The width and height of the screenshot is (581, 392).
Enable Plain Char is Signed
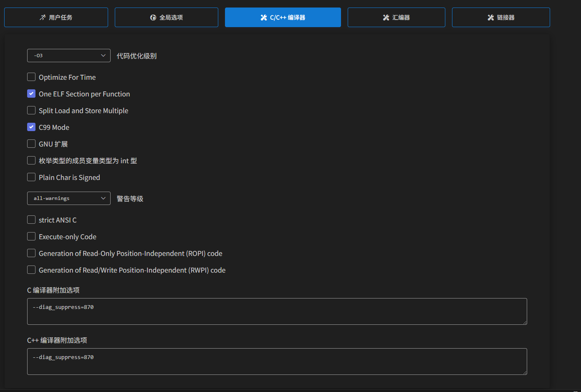31,177
